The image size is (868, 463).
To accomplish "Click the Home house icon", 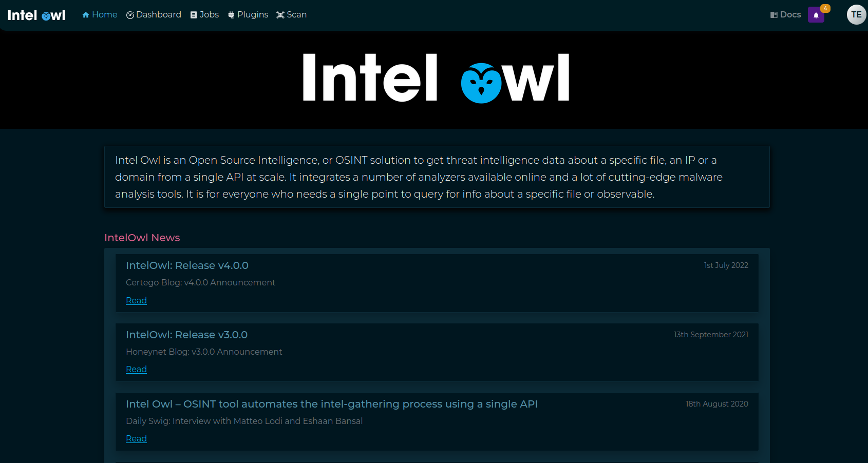I will (86, 15).
